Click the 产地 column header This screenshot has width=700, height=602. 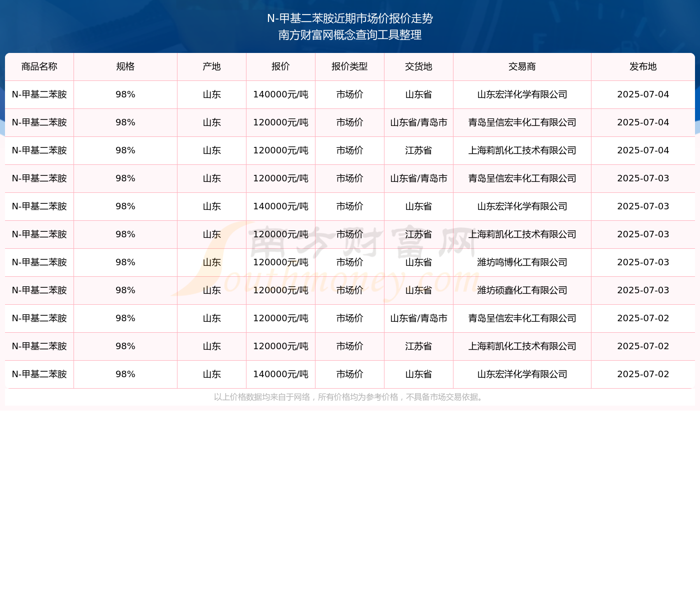(x=212, y=66)
